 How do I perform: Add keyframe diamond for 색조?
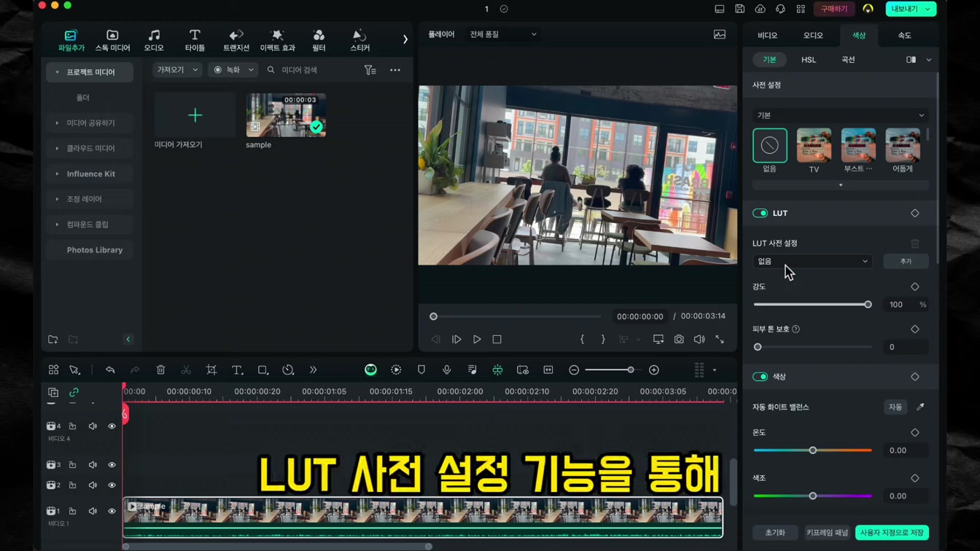pyautogui.click(x=915, y=478)
